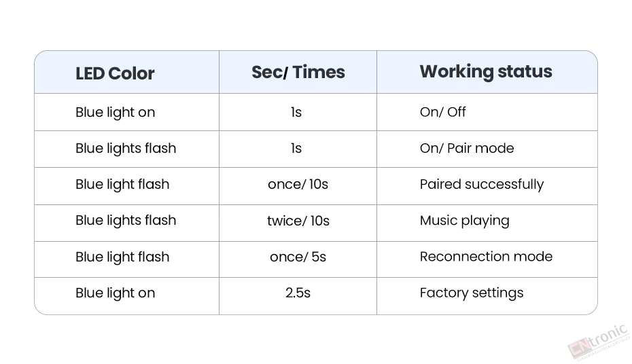Select Blue lights flash in Music playing row
This screenshot has height=364, width=632.
(126, 221)
